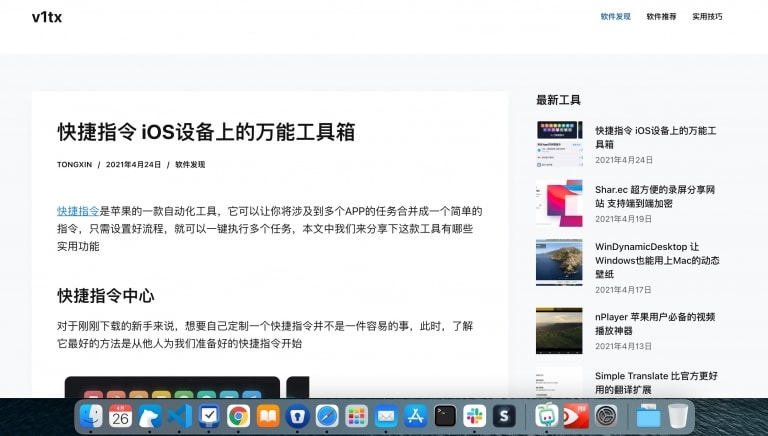
Task: Open the 软件推荐 navigation menu item
Action: (x=661, y=17)
